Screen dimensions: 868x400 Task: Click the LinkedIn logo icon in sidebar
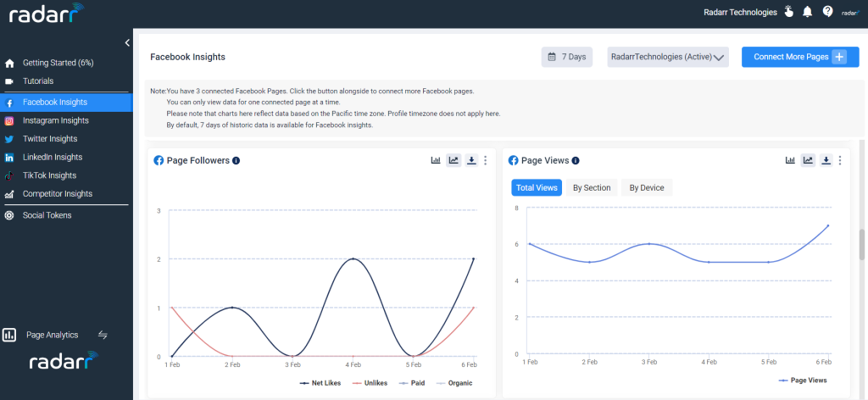coord(8,158)
